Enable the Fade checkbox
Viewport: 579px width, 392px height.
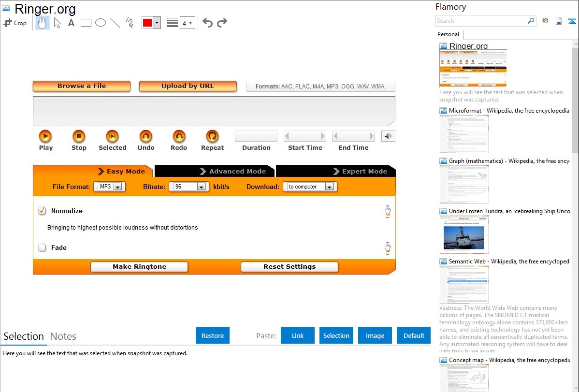[42, 247]
